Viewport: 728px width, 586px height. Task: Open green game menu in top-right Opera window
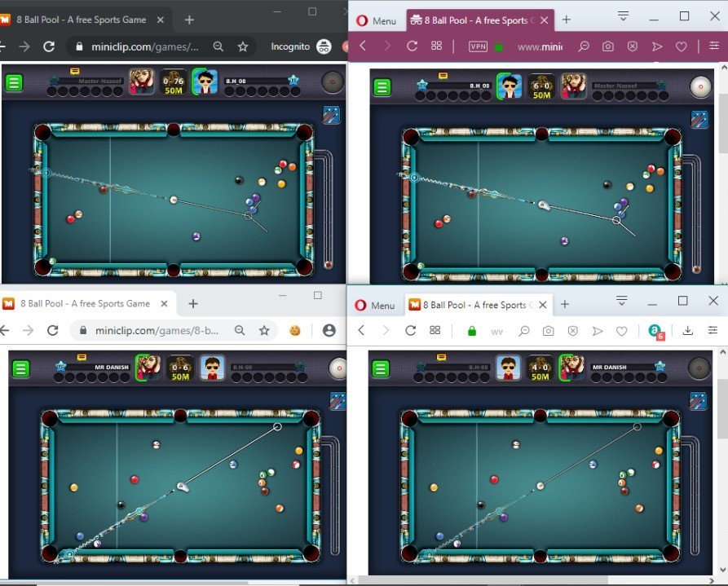point(382,87)
